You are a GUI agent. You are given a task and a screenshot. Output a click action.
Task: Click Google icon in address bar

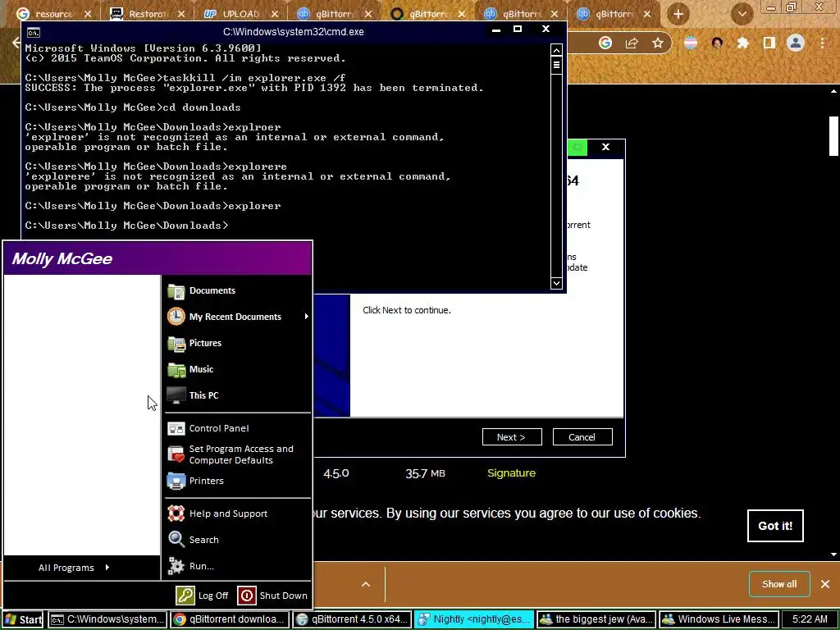[605, 43]
